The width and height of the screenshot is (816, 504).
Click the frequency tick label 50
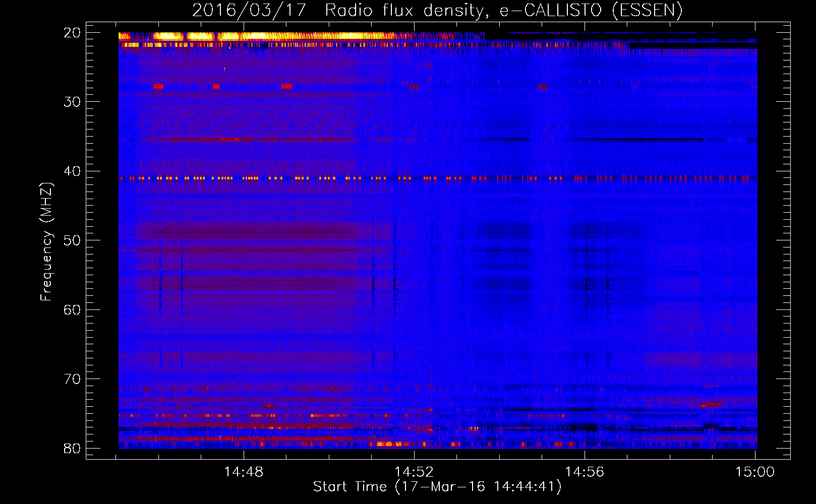[x=72, y=240]
